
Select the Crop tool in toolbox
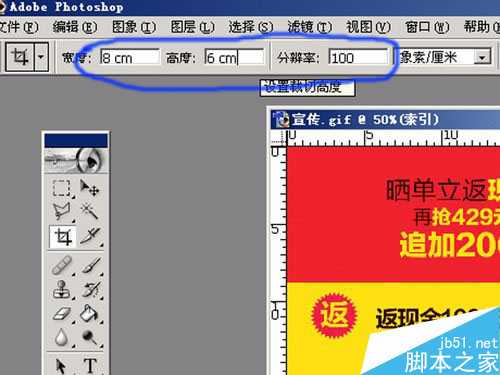63,237
